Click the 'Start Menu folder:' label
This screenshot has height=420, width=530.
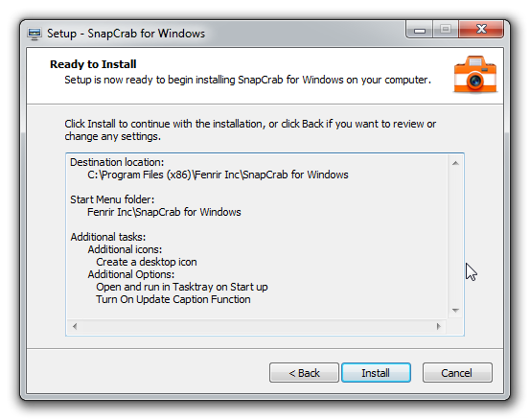(x=112, y=199)
